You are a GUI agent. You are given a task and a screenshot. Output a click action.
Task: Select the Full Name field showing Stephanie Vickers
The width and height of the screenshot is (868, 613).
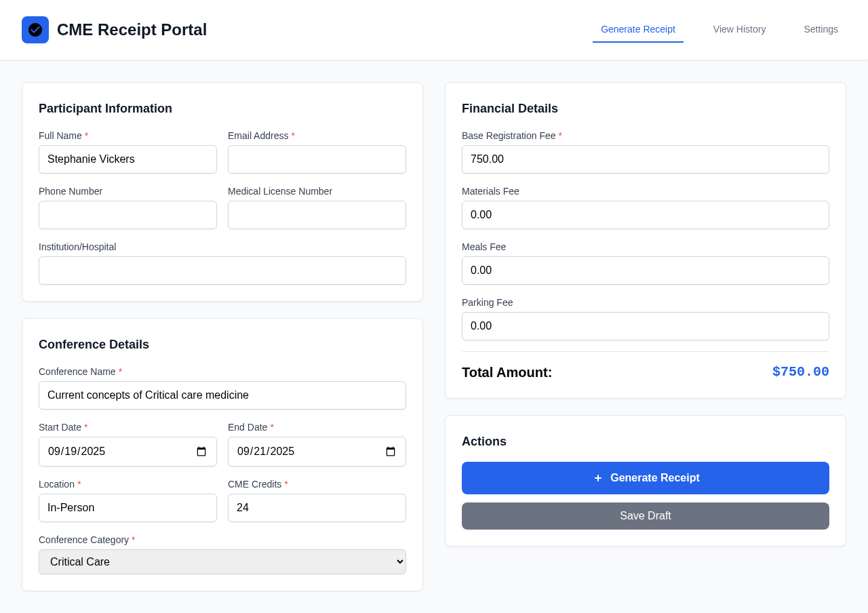[x=127, y=159]
